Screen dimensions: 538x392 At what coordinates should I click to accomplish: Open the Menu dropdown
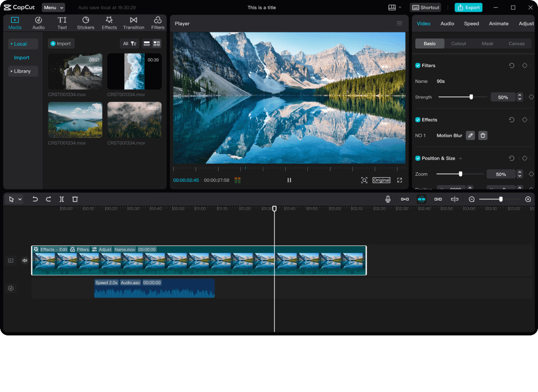53,8
